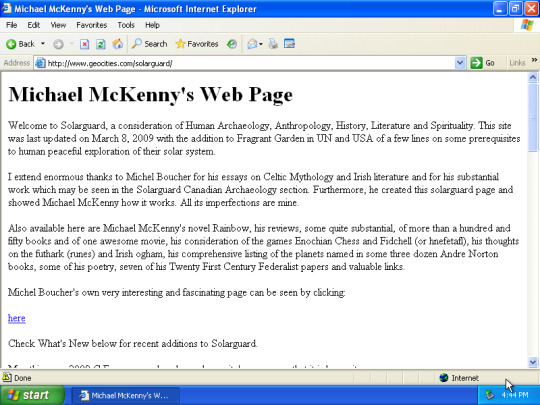The width and height of the screenshot is (540, 405).
Task: Open the Favorites menu
Action: pyautogui.click(x=91, y=25)
